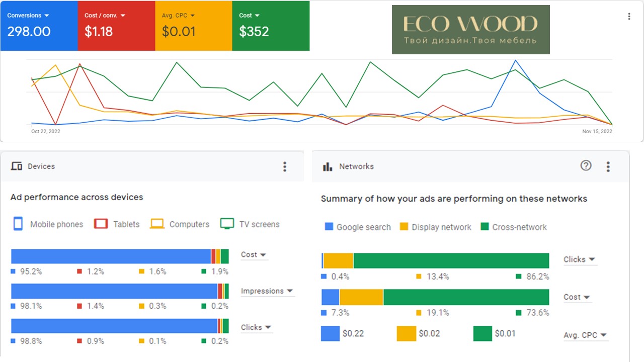Open the Devices card three-dot menu
This screenshot has height=362, width=644.
coord(285,166)
